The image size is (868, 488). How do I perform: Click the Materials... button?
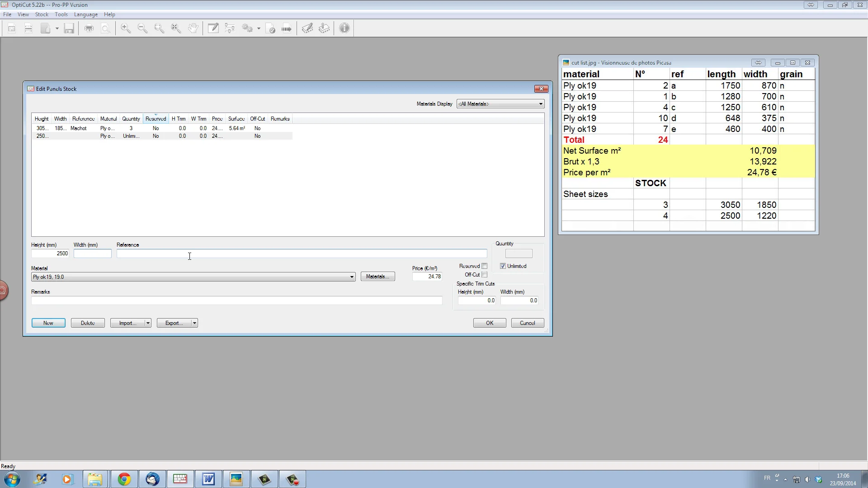tap(377, 277)
